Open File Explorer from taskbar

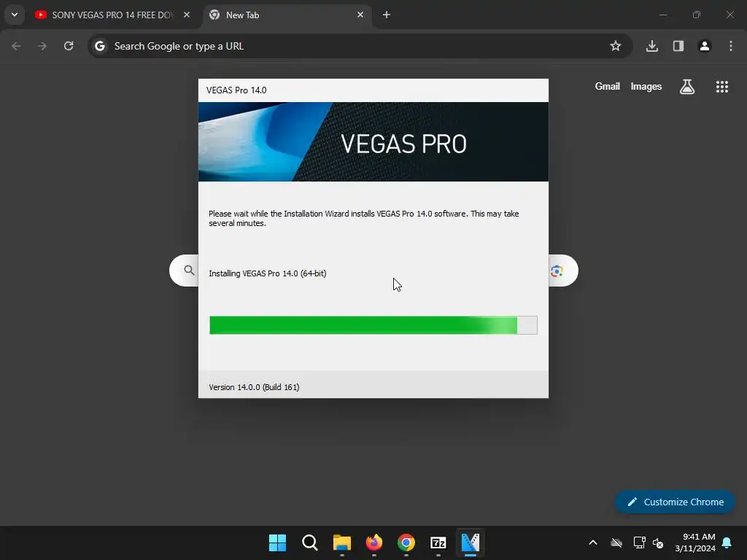click(x=342, y=542)
